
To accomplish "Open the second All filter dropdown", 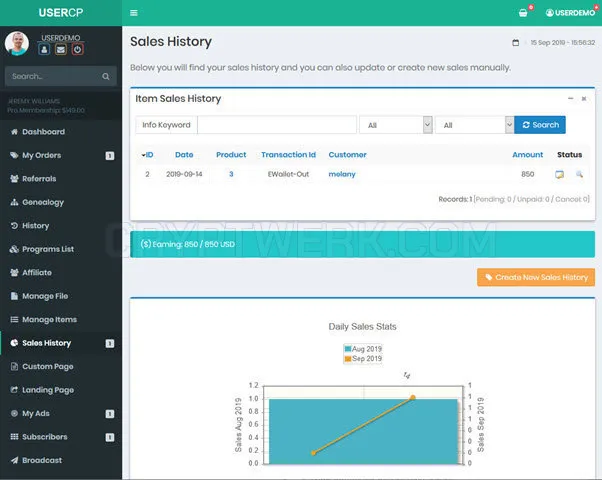I will pyautogui.click(x=475, y=125).
